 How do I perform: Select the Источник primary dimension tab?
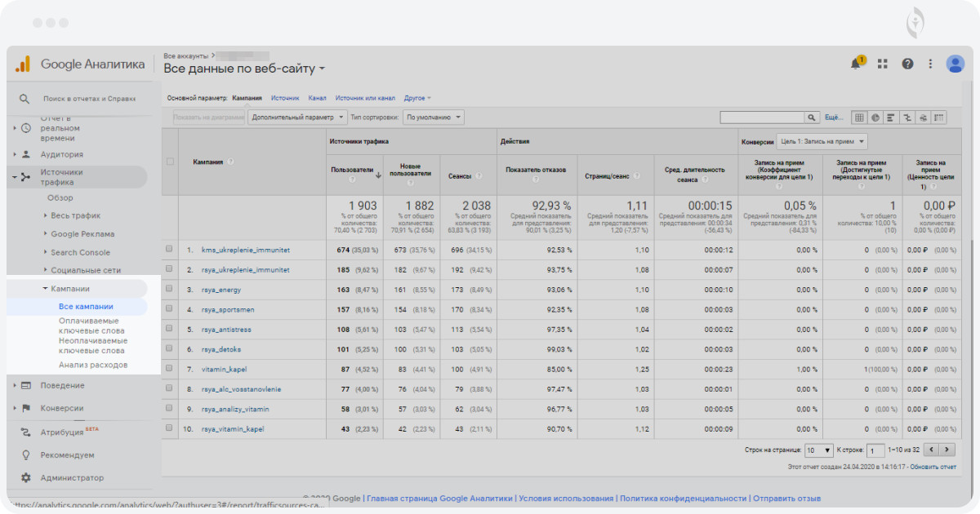click(285, 98)
